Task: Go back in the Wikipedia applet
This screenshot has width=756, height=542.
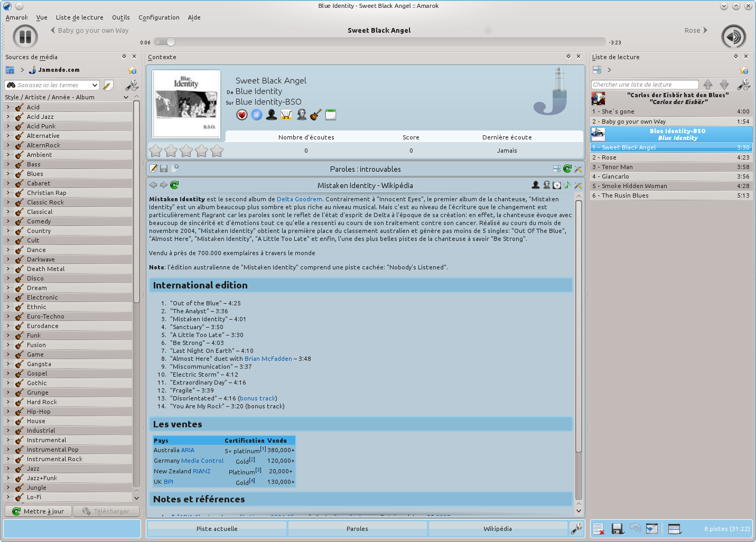Action: [153, 185]
